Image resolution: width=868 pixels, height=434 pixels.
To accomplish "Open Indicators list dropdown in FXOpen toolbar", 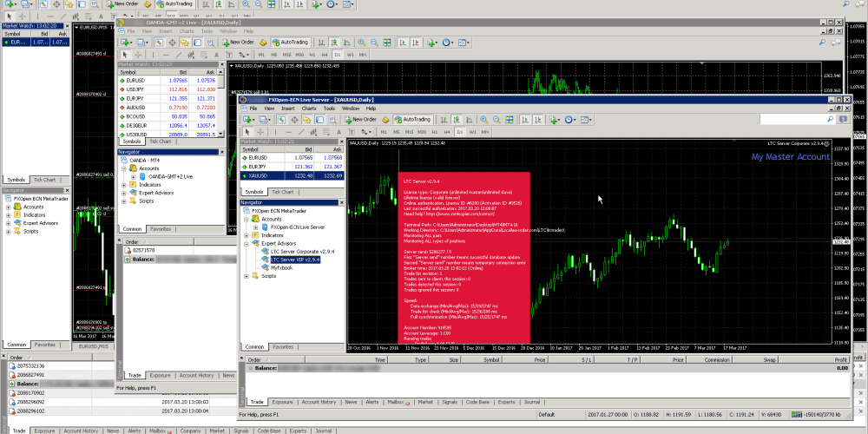I will point(555,120).
